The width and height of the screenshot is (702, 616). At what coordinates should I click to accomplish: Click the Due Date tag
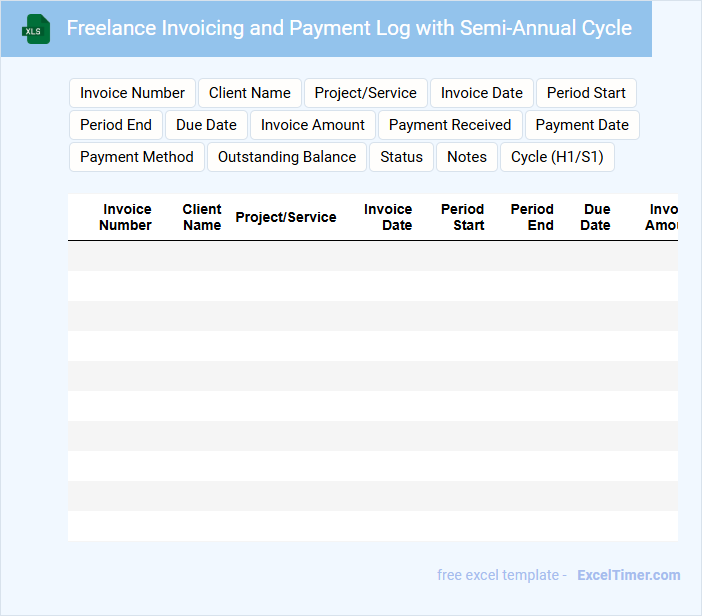click(206, 125)
